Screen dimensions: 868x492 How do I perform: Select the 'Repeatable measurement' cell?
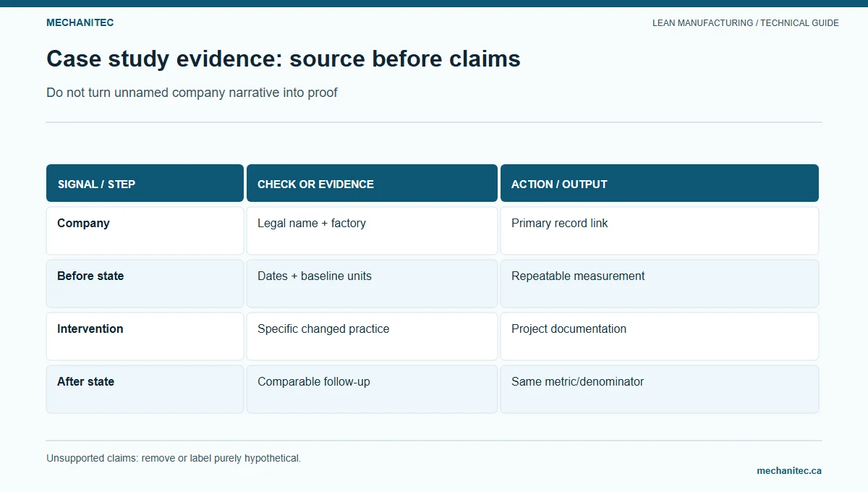660,284
